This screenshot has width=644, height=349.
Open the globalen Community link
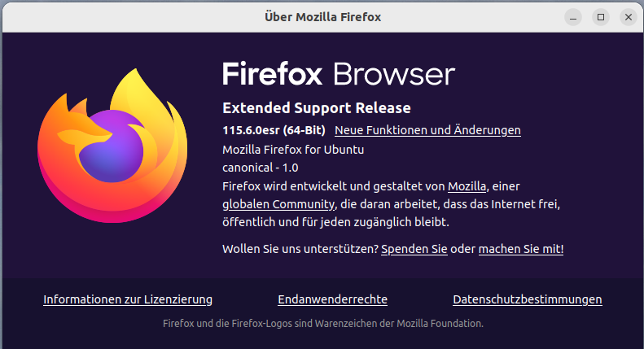pyautogui.click(x=278, y=204)
